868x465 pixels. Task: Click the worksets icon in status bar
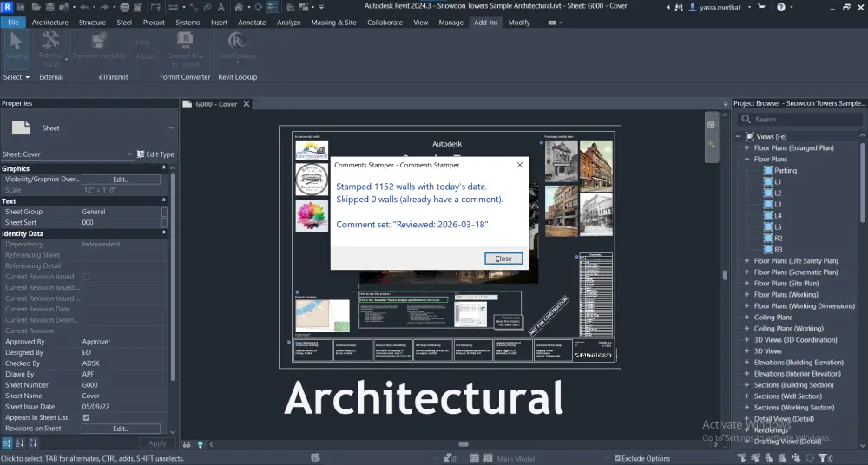(316, 458)
